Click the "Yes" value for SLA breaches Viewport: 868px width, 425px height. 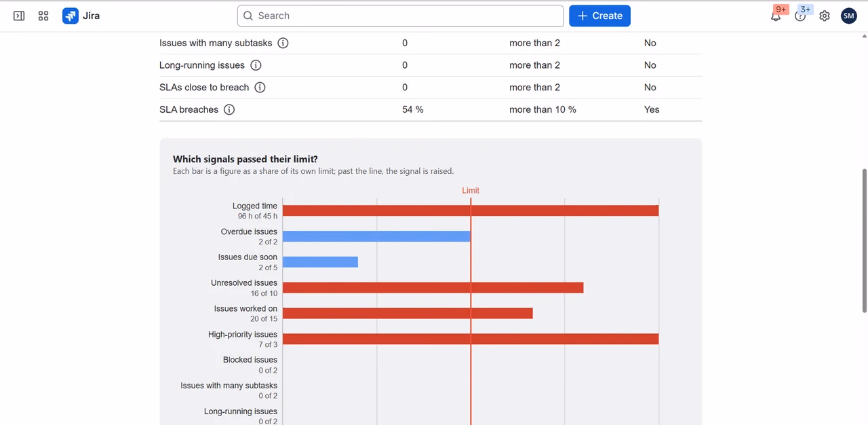click(652, 109)
